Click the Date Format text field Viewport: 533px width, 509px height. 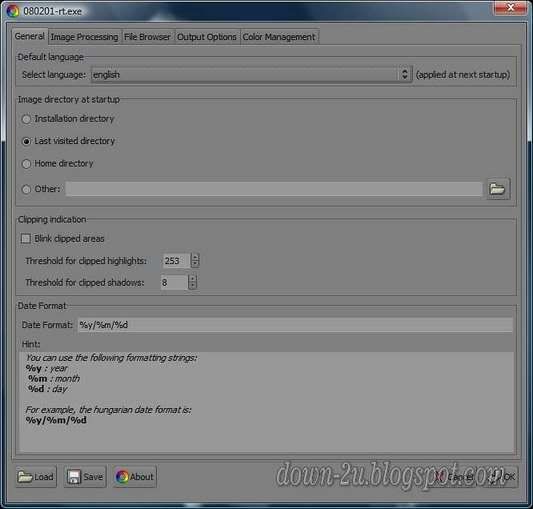(x=295, y=325)
